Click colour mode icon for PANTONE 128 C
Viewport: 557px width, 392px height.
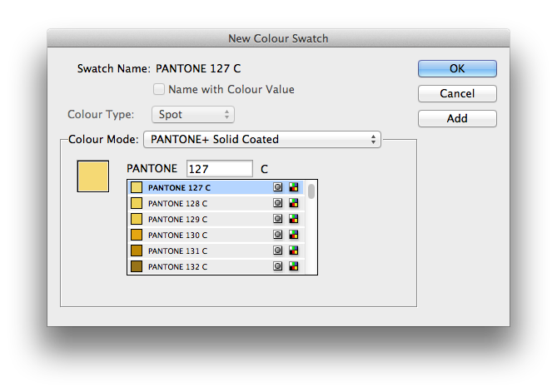tap(294, 203)
